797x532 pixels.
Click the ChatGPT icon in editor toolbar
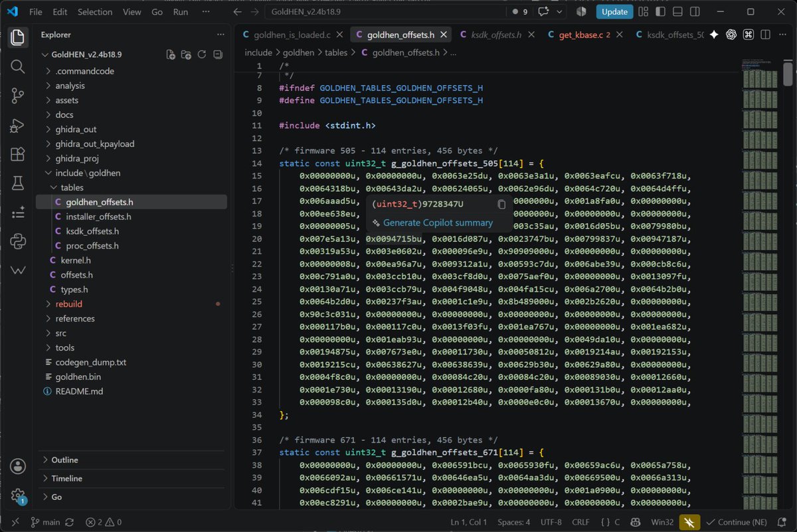(x=731, y=35)
